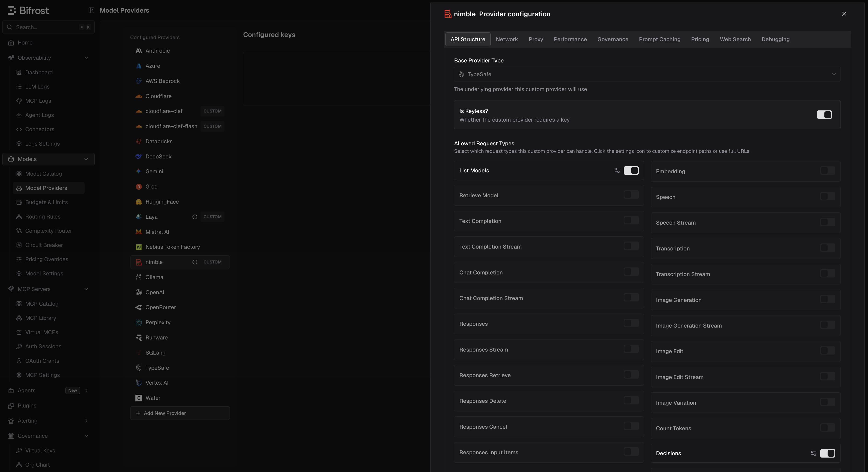Collapse the Observability section
The height and width of the screenshot is (472, 868).
pyautogui.click(x=86, y=58)
